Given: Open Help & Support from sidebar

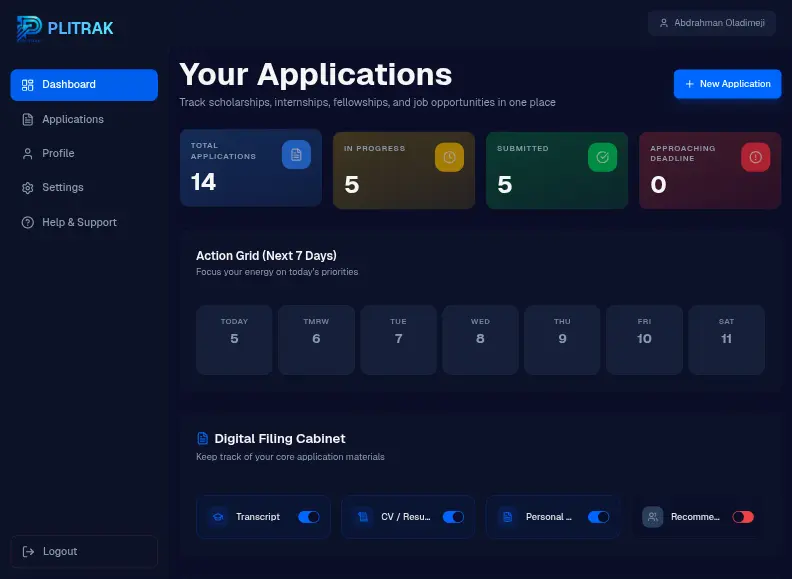Looking at the screenshot, I should click(x=84, y=222).
